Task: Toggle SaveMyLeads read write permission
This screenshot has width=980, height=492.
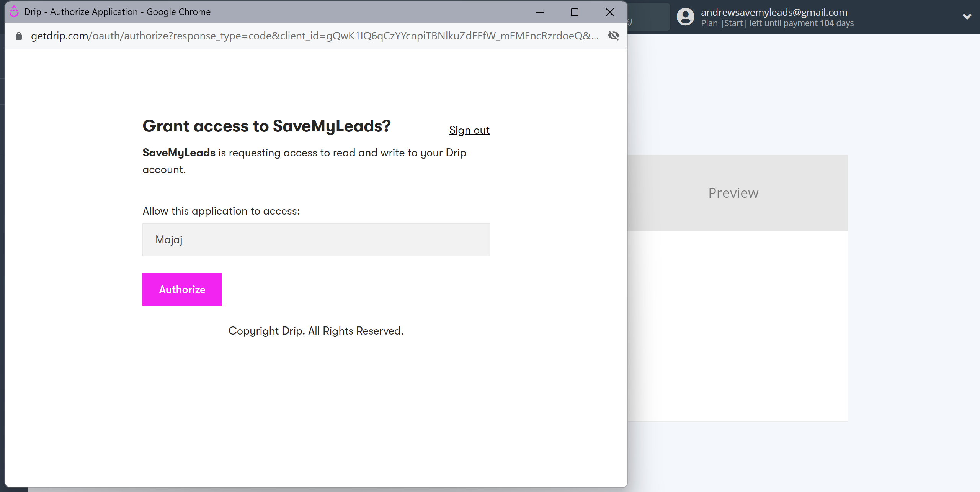Action: [317, 239]
